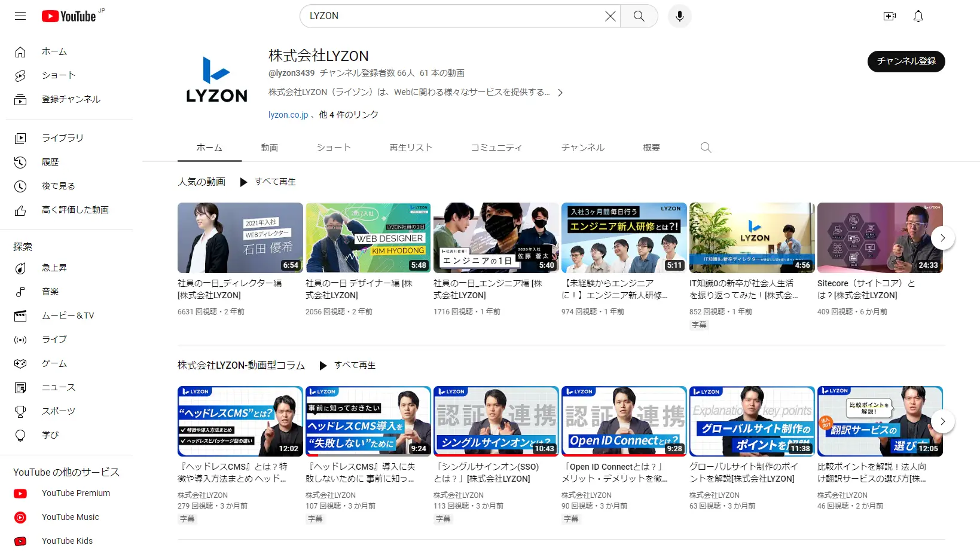Play all 人気の動画 videos

[267, 182]
